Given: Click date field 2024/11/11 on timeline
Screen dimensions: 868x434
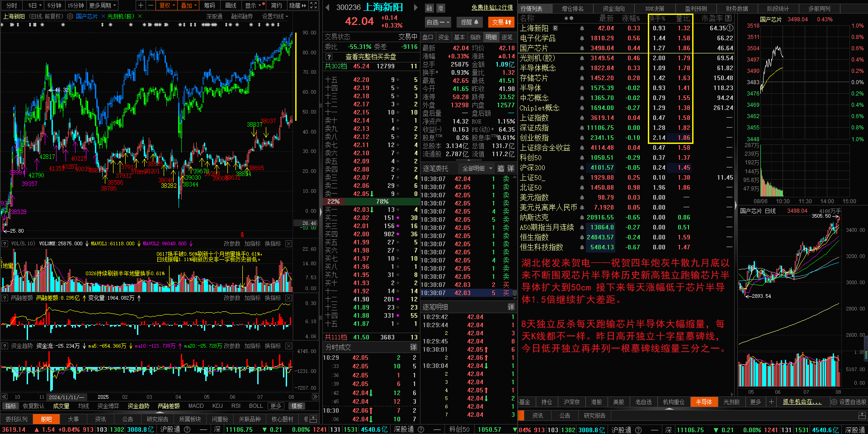Looking at the screenshot, I should [x=66, y=397].
